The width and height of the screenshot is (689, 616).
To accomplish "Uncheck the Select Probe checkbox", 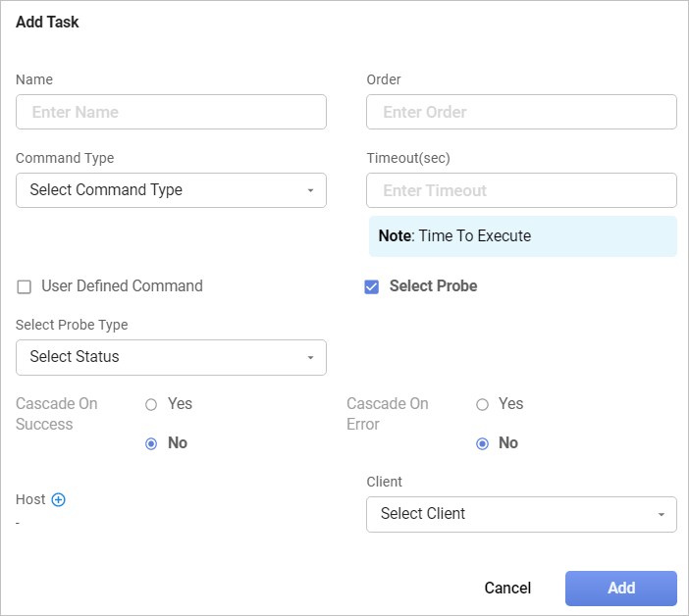I will 372,286.
